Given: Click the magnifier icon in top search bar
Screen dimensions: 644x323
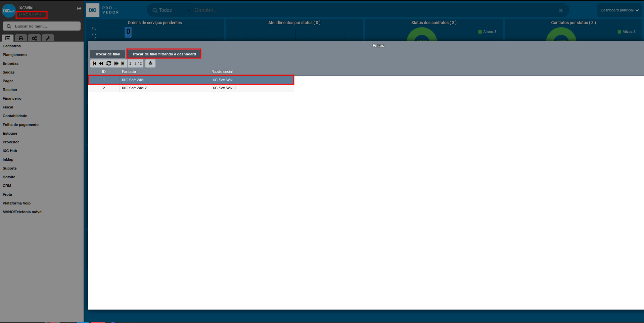Looking at the screenshot, I should (155, 10).
